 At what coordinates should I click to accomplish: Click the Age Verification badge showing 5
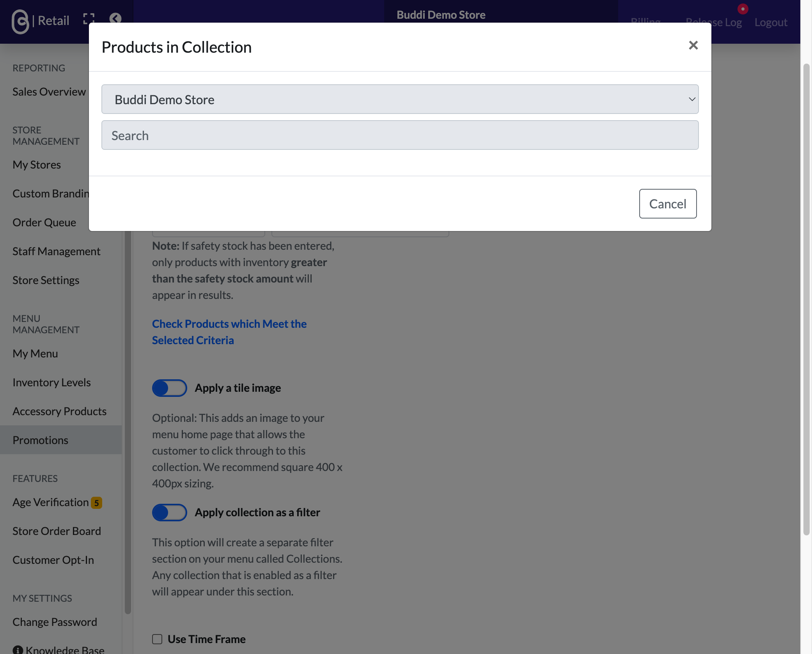[96, 503]
